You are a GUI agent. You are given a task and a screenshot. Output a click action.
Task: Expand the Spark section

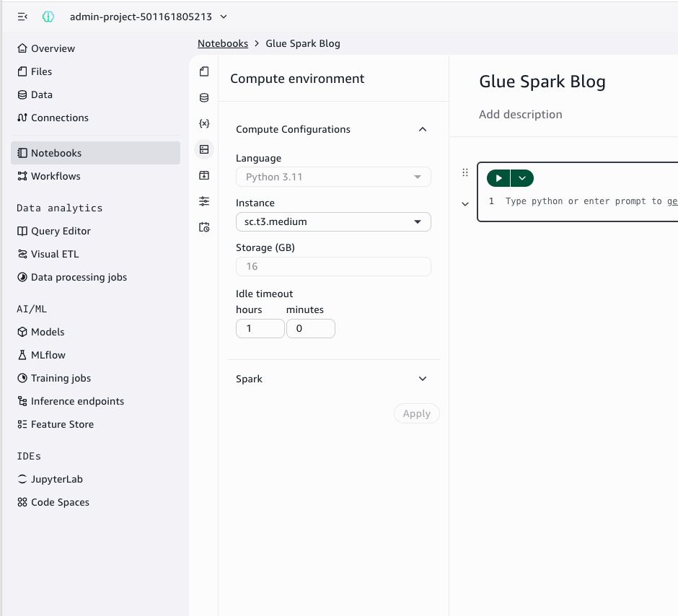pyautogui.click(x=423, y=379)
